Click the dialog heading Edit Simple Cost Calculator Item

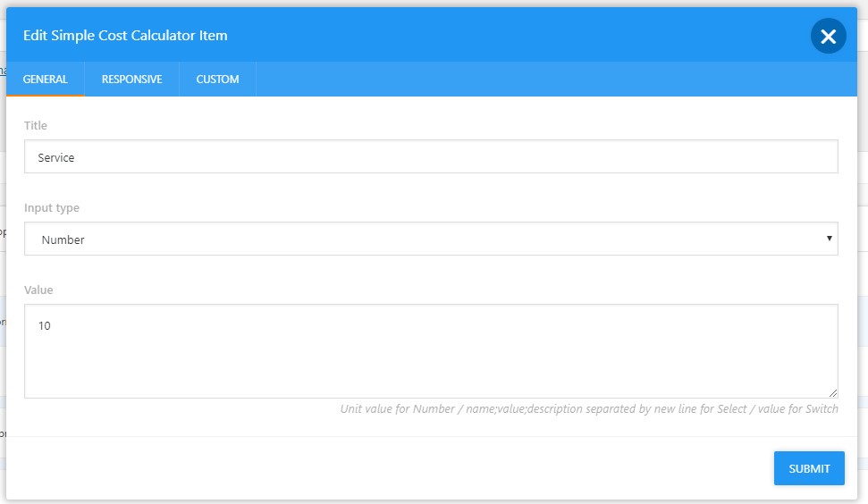(125, 36)
